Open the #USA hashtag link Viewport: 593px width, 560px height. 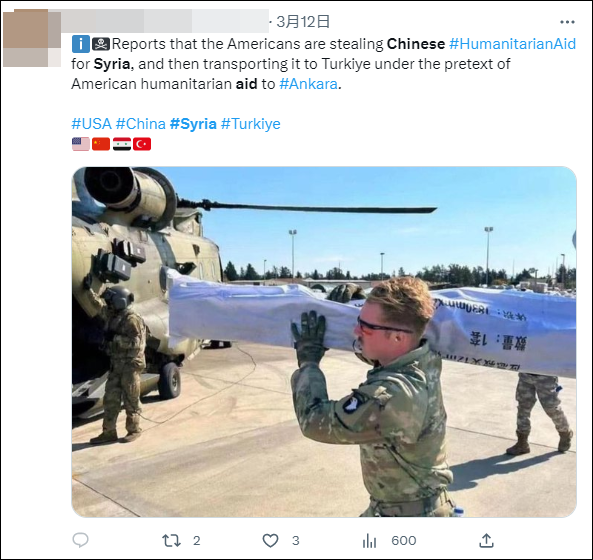click(x=92, y=124)
